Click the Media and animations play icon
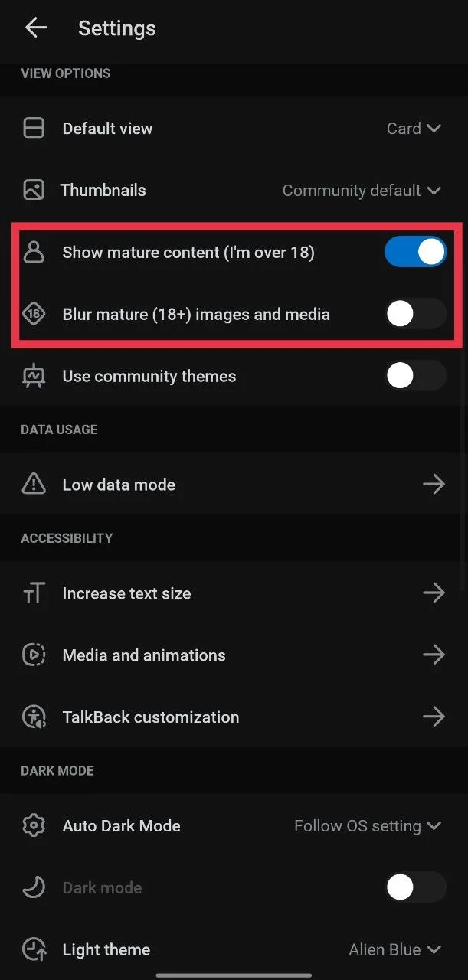This screenshot has height=980, width=468. coord(34,655)
